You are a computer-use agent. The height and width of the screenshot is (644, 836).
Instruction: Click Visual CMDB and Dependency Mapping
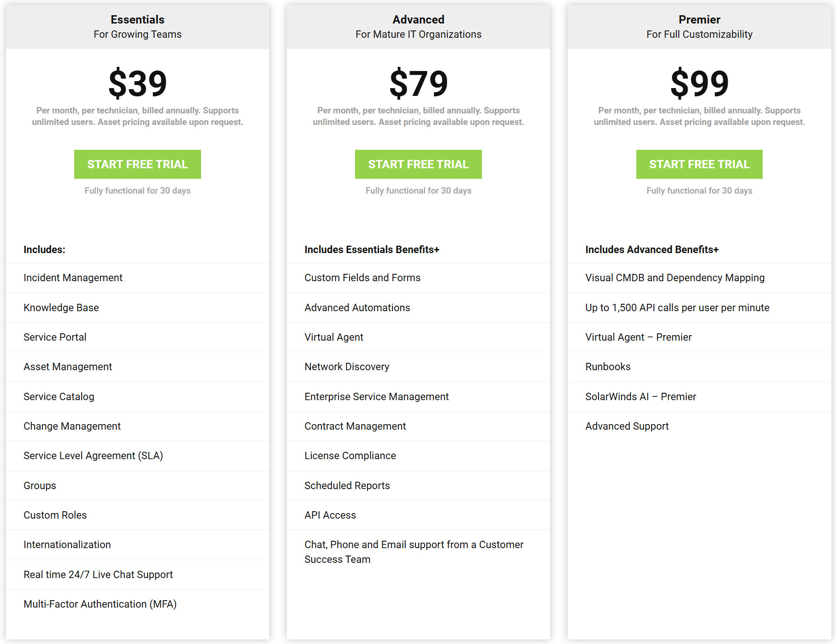[x=675, y=278]
